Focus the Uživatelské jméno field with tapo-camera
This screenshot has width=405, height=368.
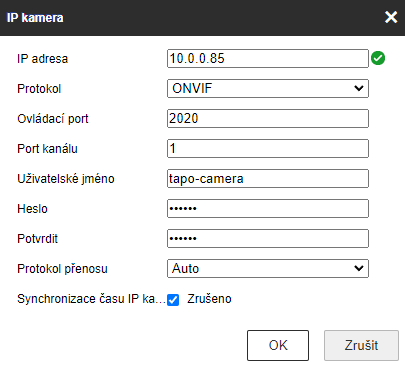tap(268, 178)
